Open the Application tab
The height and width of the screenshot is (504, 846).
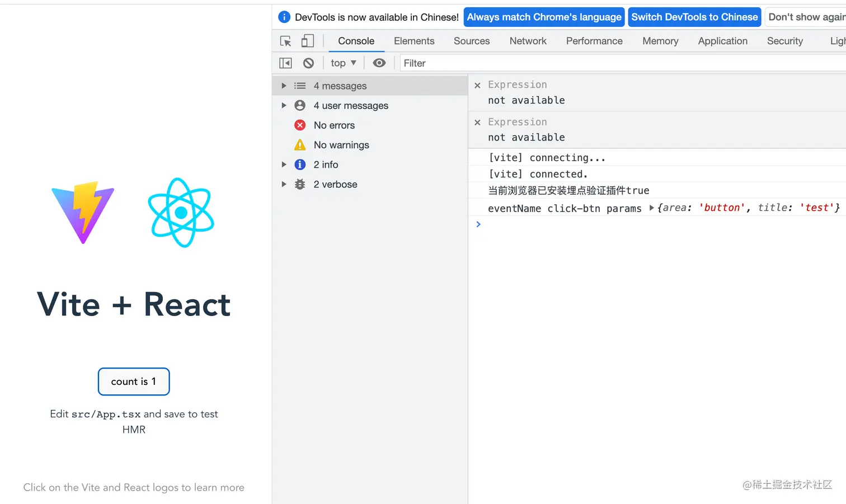[722, 41]
